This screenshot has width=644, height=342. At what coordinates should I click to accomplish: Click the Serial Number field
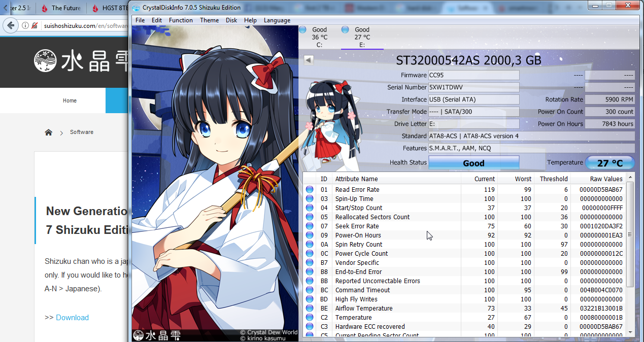(x=474, y=87)
